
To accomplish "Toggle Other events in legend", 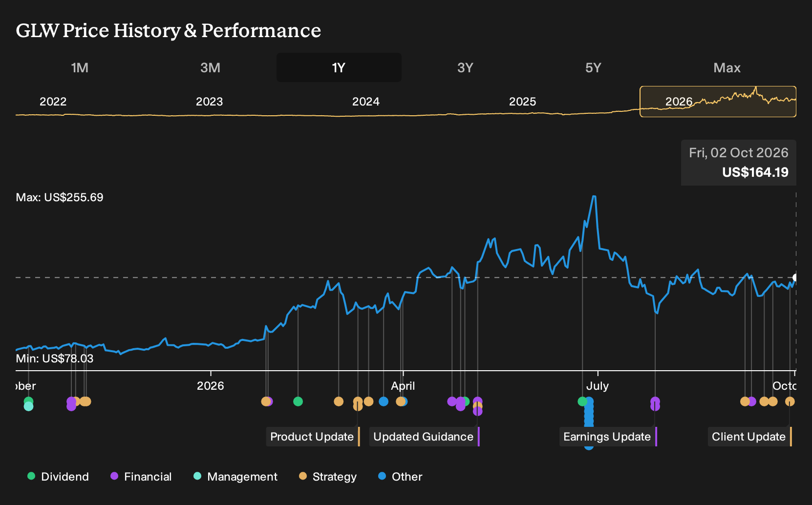I will pyautogui.click(x=400, y=477).
